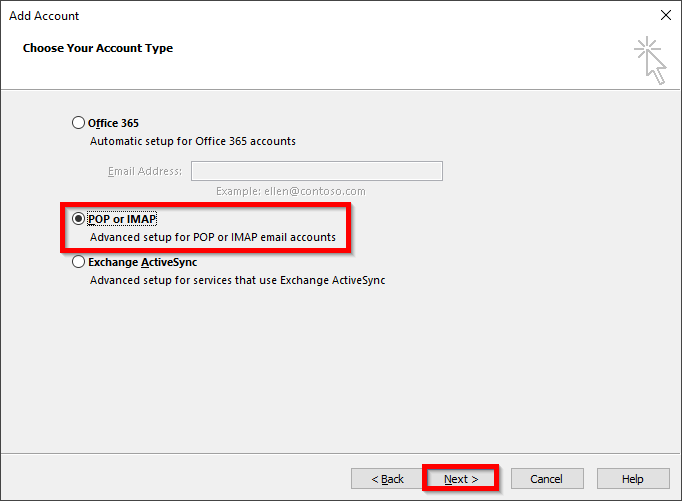Go back with the Back button
Viewport: 682px width, 501px height.
387,479
